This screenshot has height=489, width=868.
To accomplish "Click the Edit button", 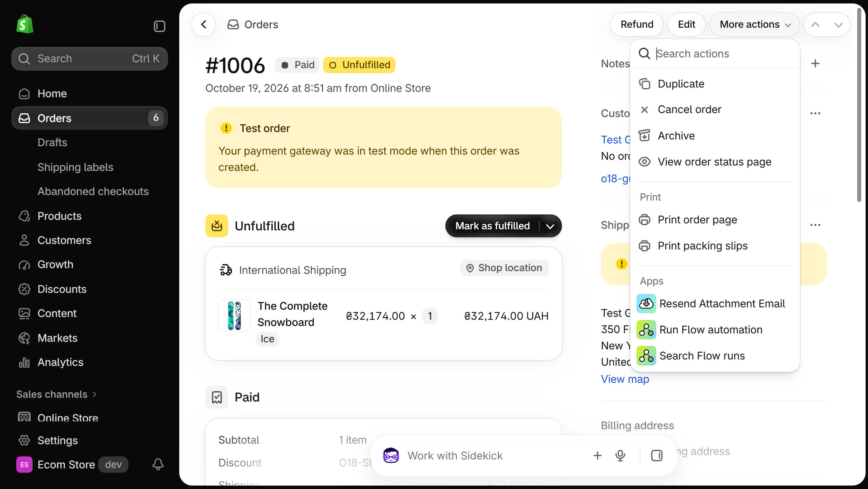I will [x=686, y=24].
